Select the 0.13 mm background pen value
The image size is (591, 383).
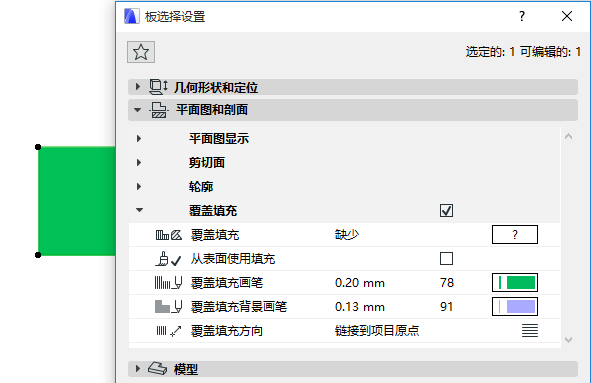pyautogui.click(x=360, y=307)
